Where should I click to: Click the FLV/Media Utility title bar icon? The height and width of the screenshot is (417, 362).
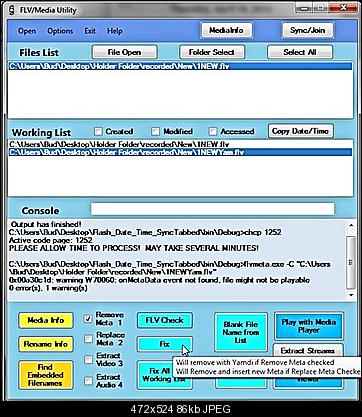pos(12,10)
